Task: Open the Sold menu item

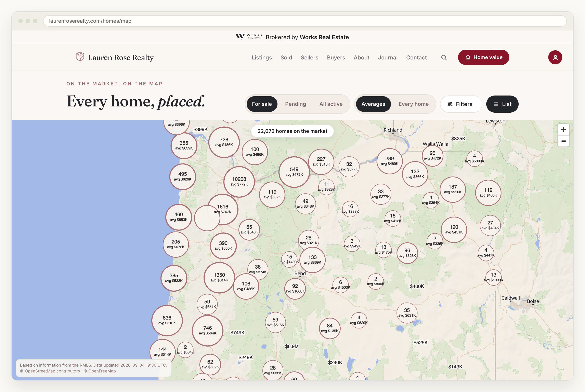Action: (286, 57)
